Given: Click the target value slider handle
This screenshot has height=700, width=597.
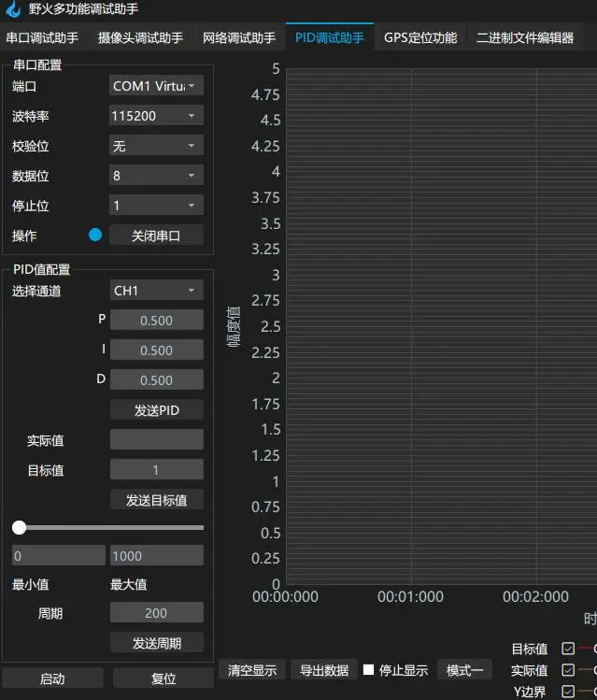Looking at the screenshot, I should point(19,527).
